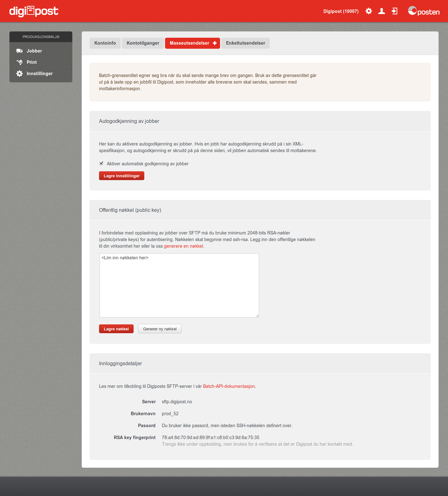The image size is (448, 496).
Task: Click the Generer ny nøkkel button
Action: point(160,329)
